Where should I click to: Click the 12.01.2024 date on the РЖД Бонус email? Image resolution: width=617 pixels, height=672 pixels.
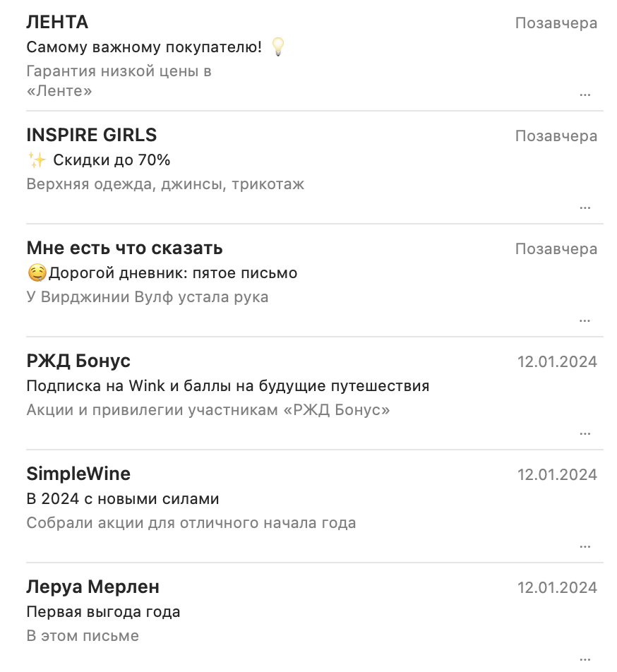(x=557, y=362)
